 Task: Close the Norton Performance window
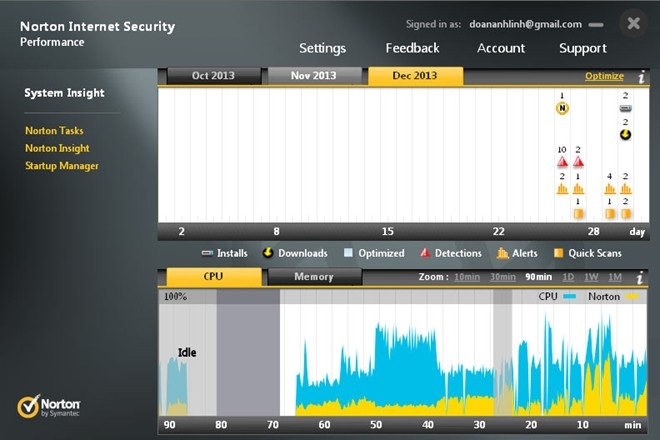pyautogui.click(x=633, y=23)
